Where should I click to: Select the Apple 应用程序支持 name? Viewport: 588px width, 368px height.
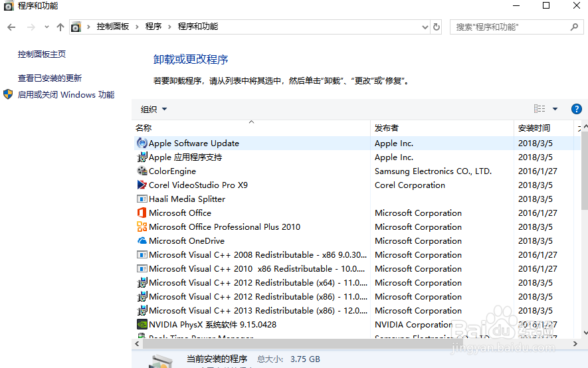tap(185, 157)
